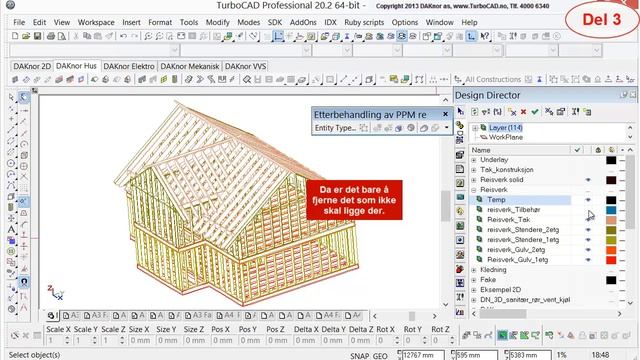Toggle visibility eye of reisverk_Stendere_2etg layer
Viewport: 640px width, 360px height.
588,230
